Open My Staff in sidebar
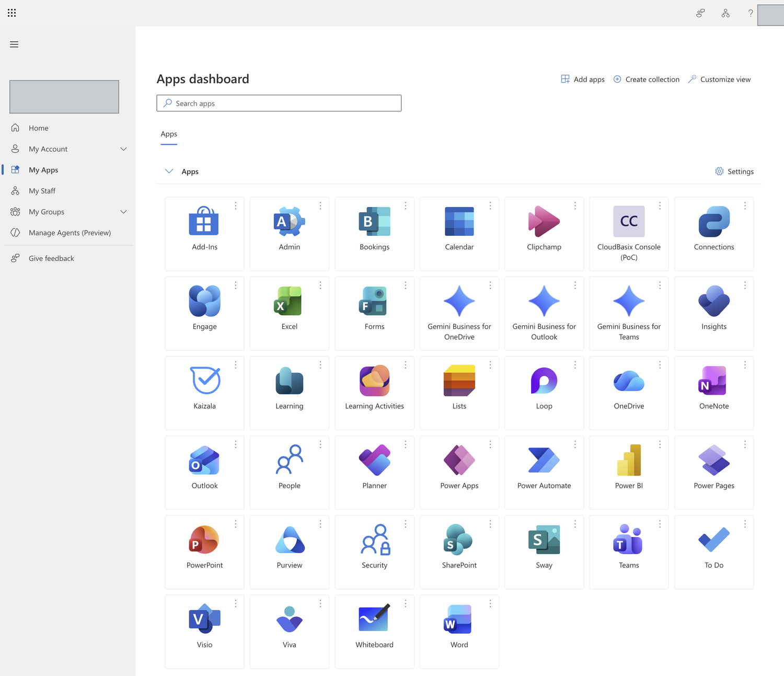Image resolution: width=784 pixels, height=676 pixels. coord(68,191)
